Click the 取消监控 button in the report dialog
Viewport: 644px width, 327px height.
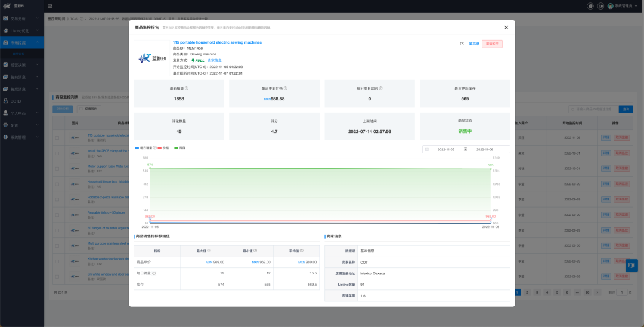(x=492, y=44)
